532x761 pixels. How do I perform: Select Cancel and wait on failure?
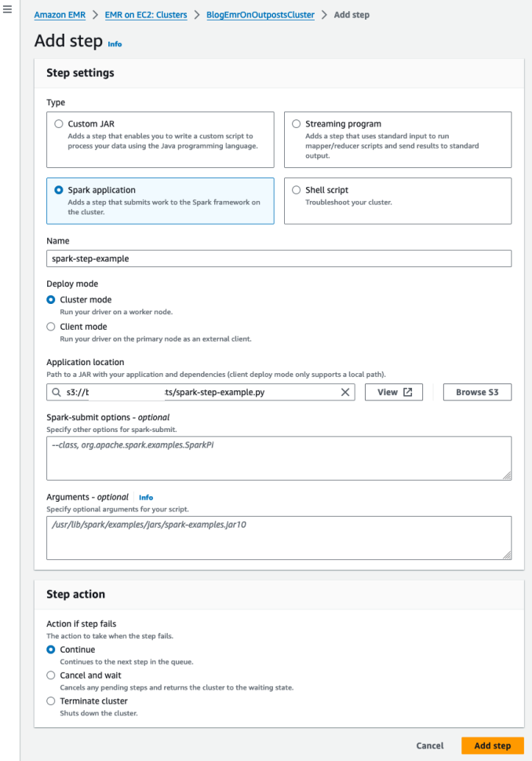pos(51,675)
